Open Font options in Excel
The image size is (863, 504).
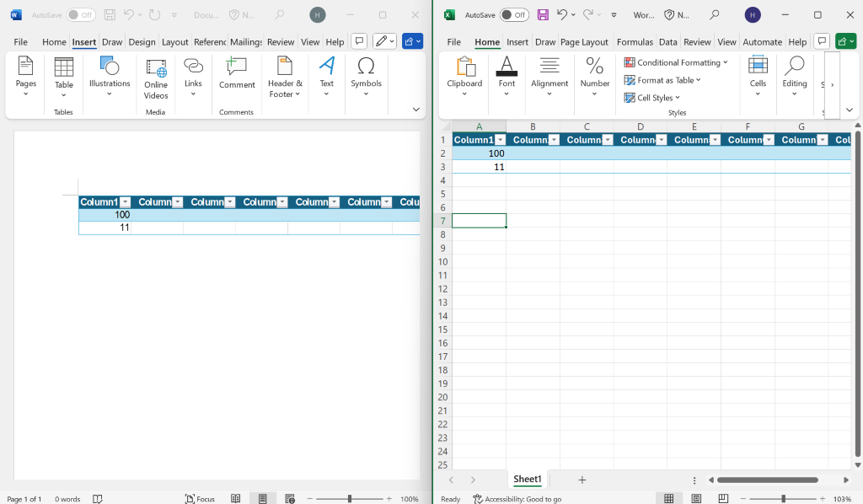coord(507,77)
